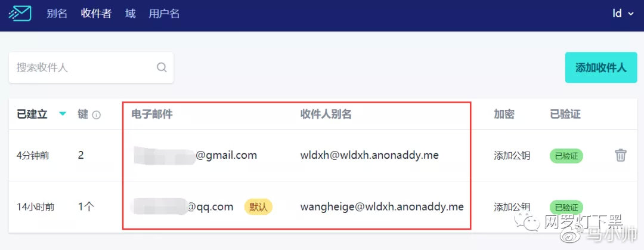Click the sort arrow next to 已建立
This screenshot has width=644, height=250.
[x=63, y=114]
